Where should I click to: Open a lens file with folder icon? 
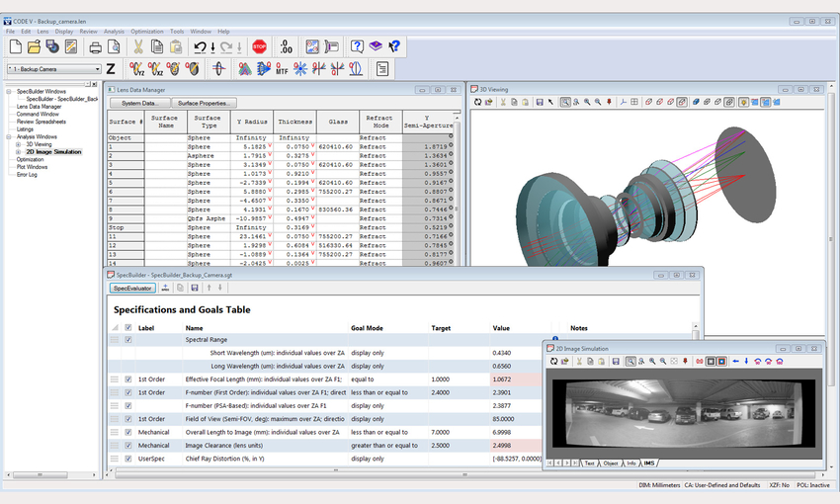click(x=34, y=46)
